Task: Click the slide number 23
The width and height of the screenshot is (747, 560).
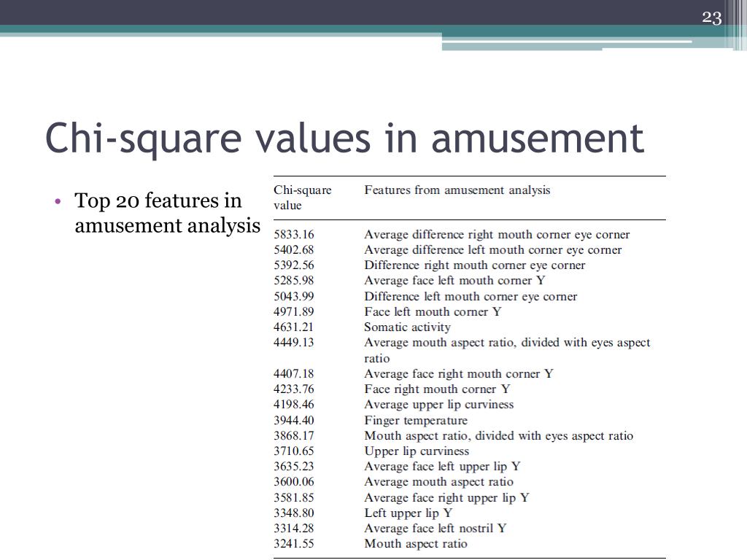Action: (712, 18)
